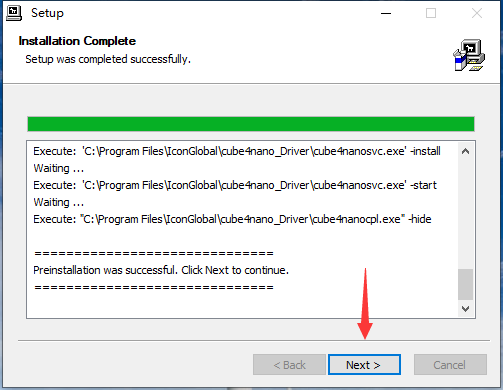
Task: Minimize the Setup window
Action: point(386,13)
